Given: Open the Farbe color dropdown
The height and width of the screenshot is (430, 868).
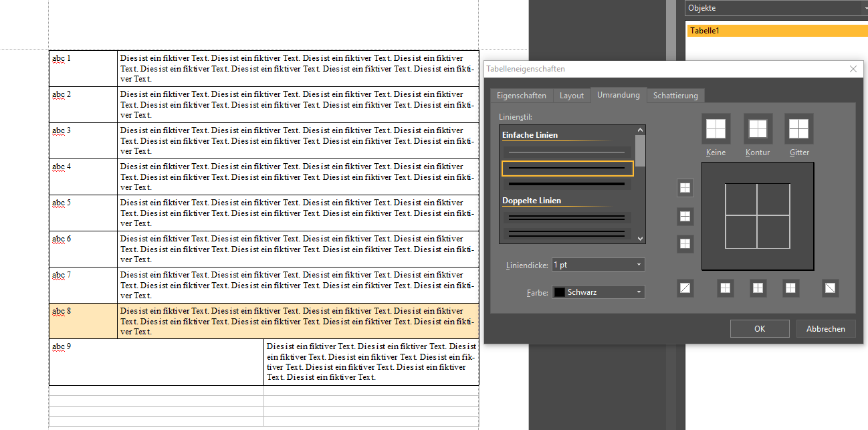Looking at the screenshot, I should (599, 292).
